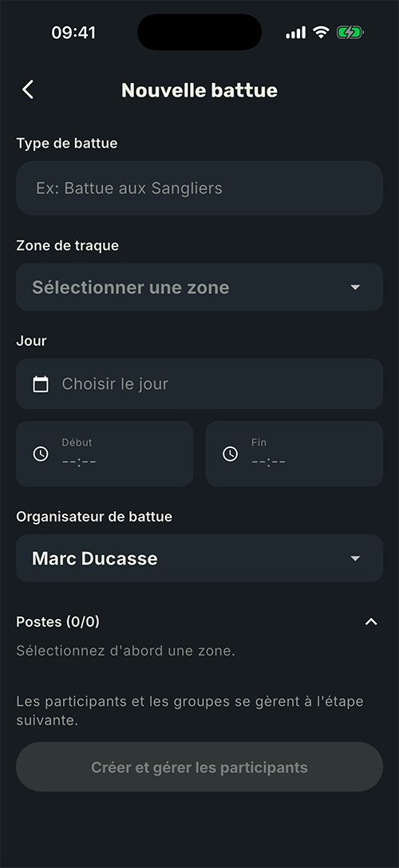Tap the clock icon beside Début
The image size is (399, 868).
[x=41, y=454]
